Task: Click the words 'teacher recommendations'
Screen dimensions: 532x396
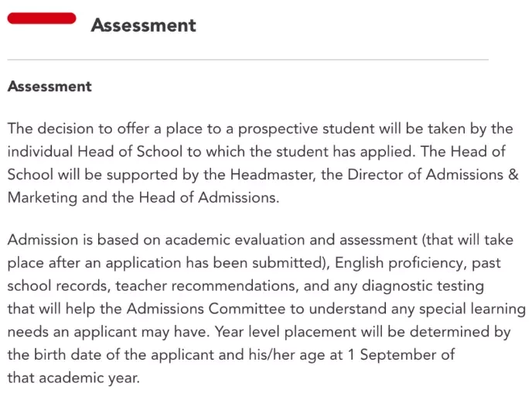Action: [206, 286]
